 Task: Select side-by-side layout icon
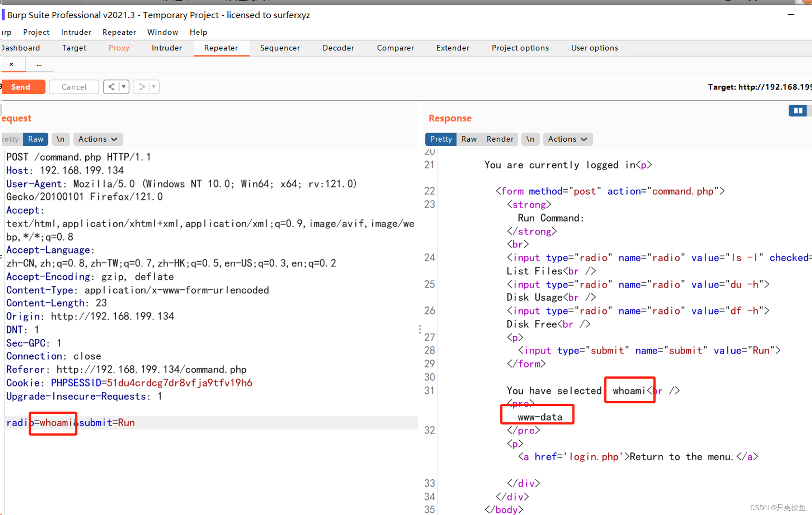click(798, 110)
